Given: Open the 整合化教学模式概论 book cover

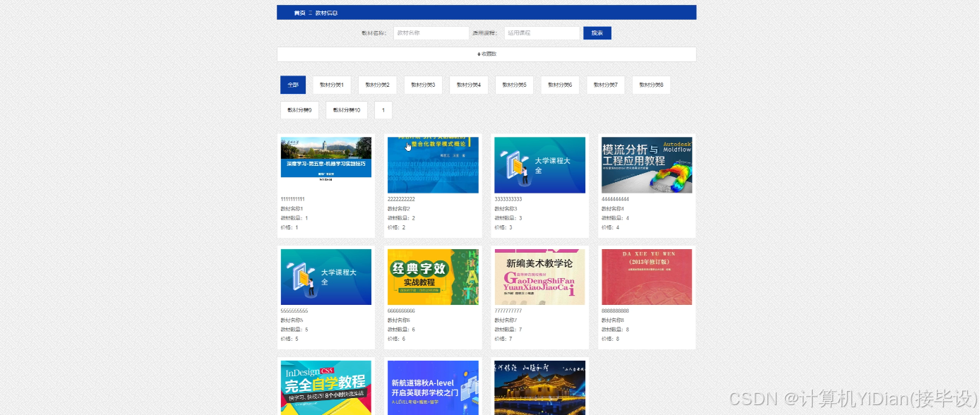Looking at the screenshot, I should (x=433, y=165).
